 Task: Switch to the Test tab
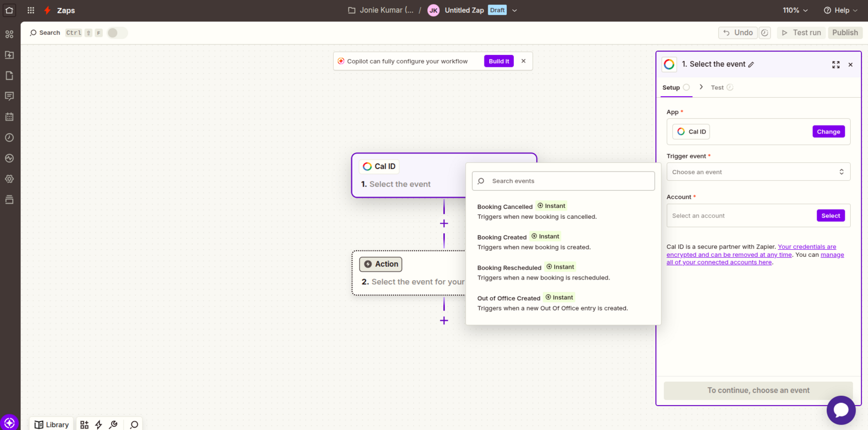tap(722, 87)
